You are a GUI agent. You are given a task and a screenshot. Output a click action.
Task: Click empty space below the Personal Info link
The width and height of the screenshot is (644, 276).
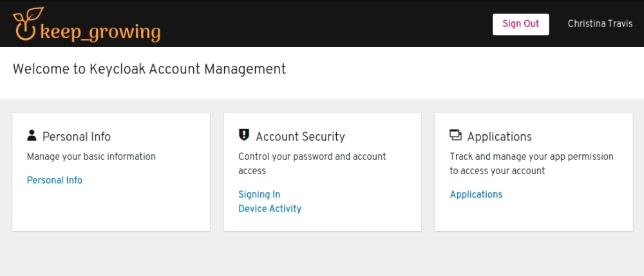pyautogui.click(x=111, y=209)
